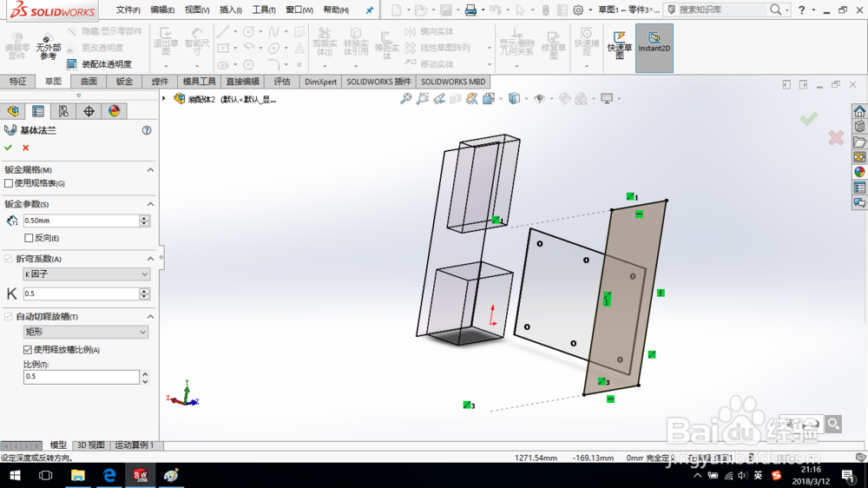868x488 pixels.
Task: Click the thickness 0.50mm input field
Action: click(81, 221)
